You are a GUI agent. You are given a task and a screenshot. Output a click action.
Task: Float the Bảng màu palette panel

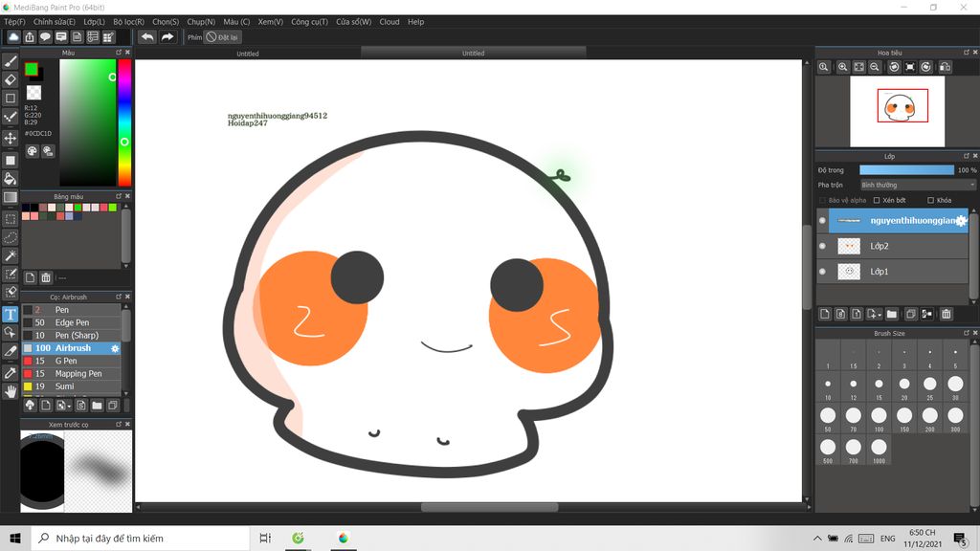tap(119, 196)
